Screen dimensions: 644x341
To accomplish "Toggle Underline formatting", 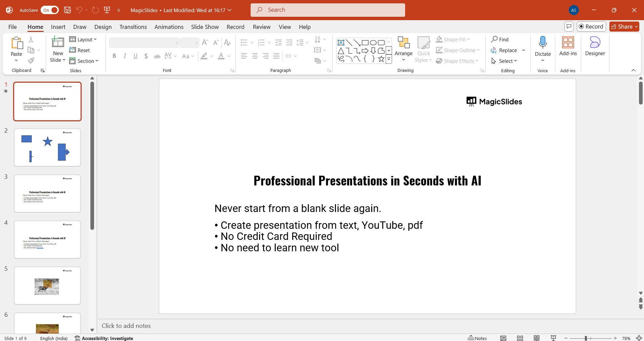I will click(135, 56).
